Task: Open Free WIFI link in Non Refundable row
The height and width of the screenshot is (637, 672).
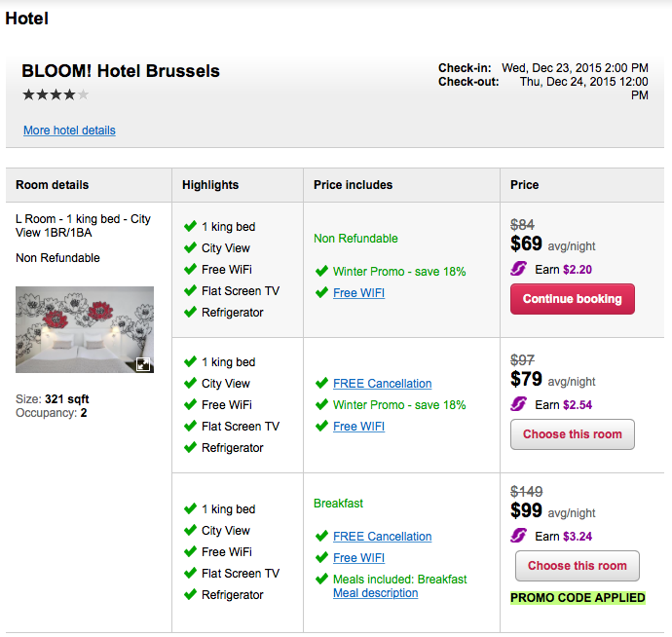Action: tap(358, 293)
